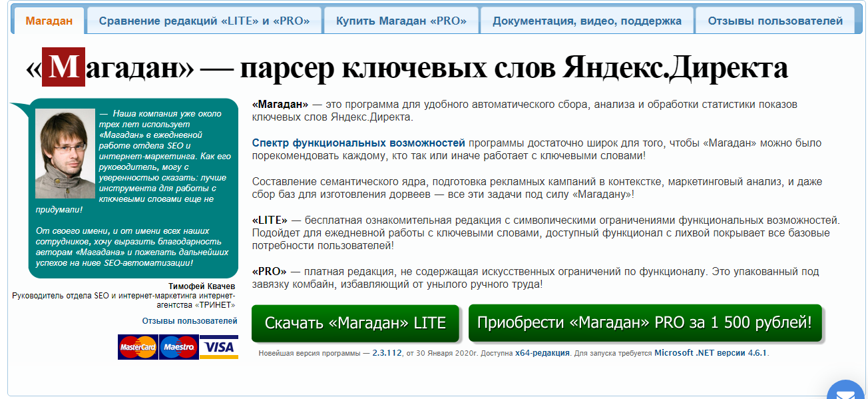Switch to the «Сравнение редакций «LITE» и «PRO»» tab

pos(203,21)
